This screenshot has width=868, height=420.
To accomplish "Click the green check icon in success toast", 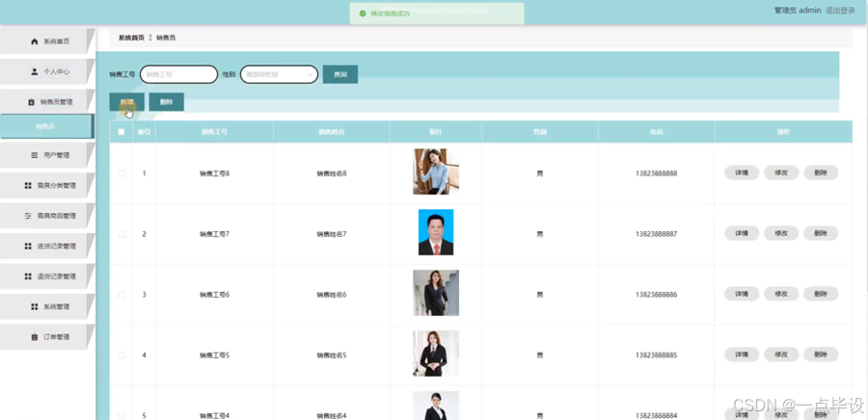I will click(362, 13).
